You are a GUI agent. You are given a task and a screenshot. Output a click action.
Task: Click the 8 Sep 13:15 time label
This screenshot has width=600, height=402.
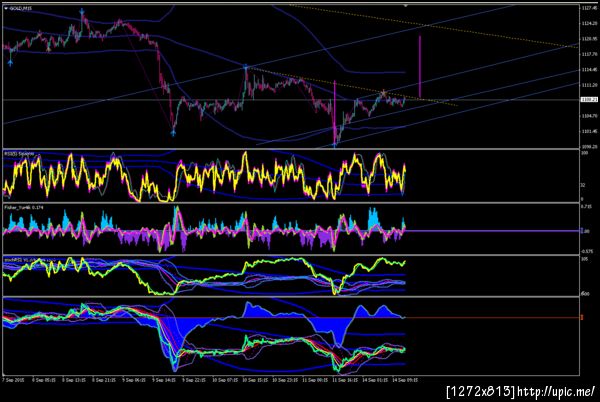click(74, 380)
